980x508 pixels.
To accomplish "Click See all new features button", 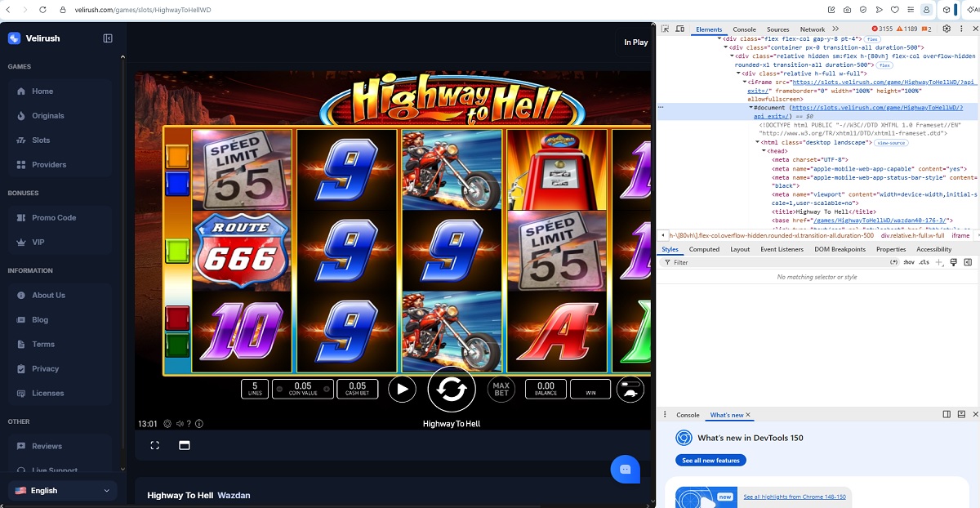I will [710, 461].
